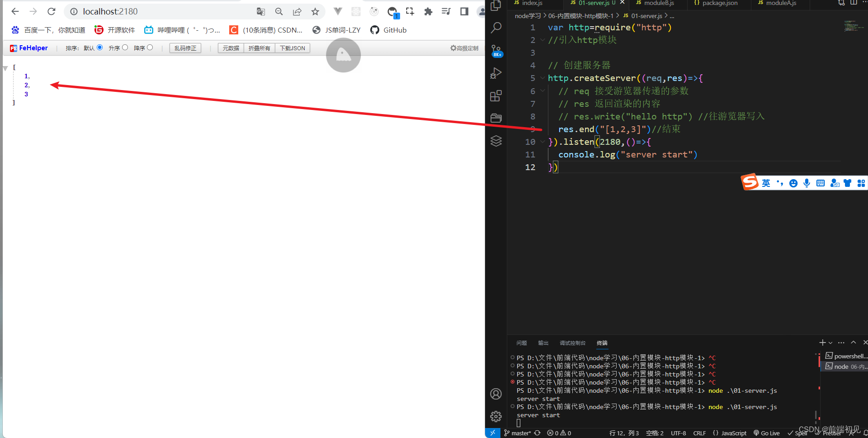Bookmark this page with star
Image resolution: width=868 pixels, height=438 pixels.
315,12
